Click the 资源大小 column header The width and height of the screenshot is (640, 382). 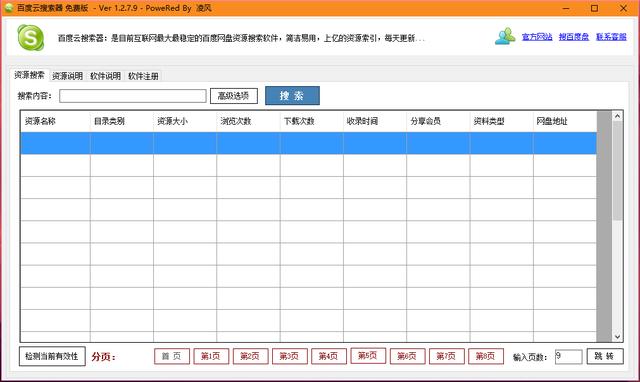click(x=185, y=121)
